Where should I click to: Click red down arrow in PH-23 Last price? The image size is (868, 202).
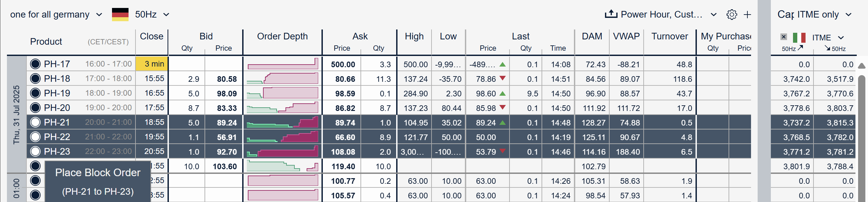tap(503, 151)
